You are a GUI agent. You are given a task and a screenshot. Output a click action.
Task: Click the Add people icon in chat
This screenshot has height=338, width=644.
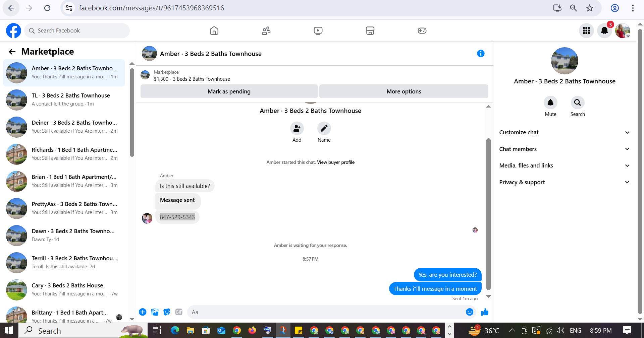[297, 128]
